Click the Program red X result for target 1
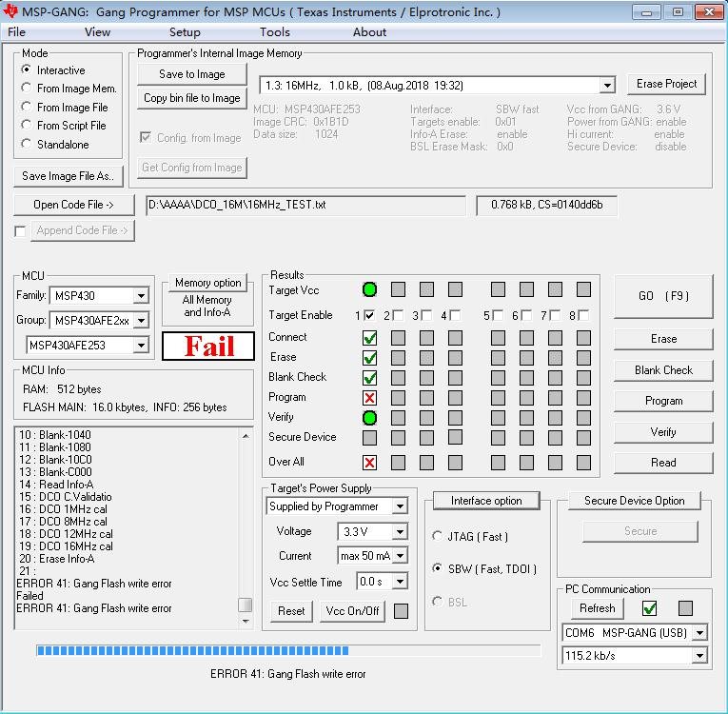The height and width of the screenshot is (714, 728). 369,398
